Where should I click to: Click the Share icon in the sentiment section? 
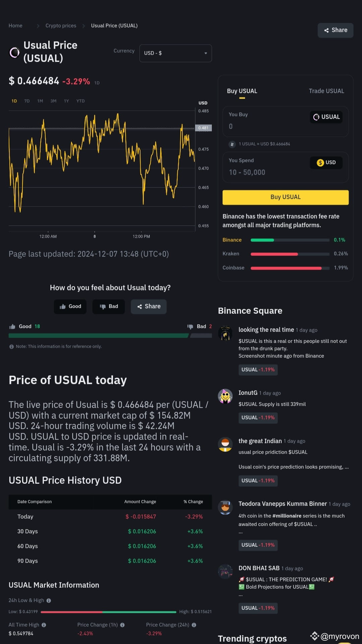tap(148, 306)
